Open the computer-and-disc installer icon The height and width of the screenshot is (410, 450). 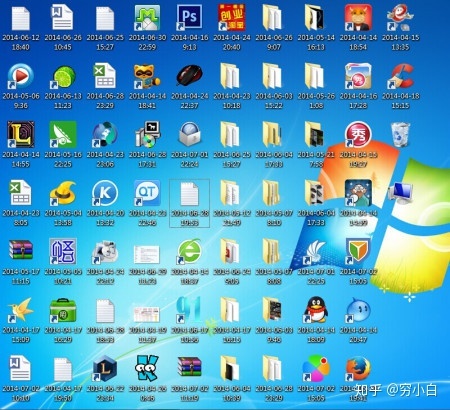tap(148, 134)
